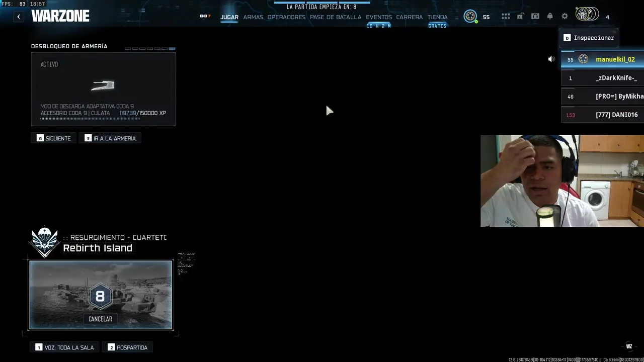Image resolution: width=644 pixels, height=362 pixels.
Task: Select player _zDarkKnife-_ in squad list
Action: click(602, 78)
